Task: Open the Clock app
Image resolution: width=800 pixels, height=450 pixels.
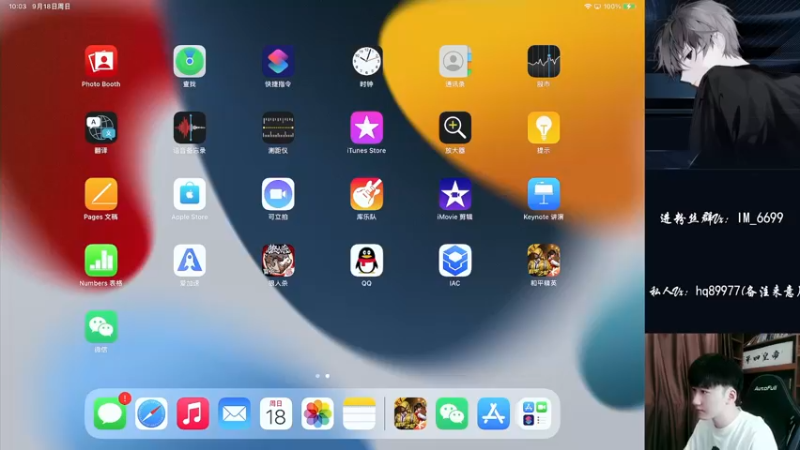Action: coord(366,61)
